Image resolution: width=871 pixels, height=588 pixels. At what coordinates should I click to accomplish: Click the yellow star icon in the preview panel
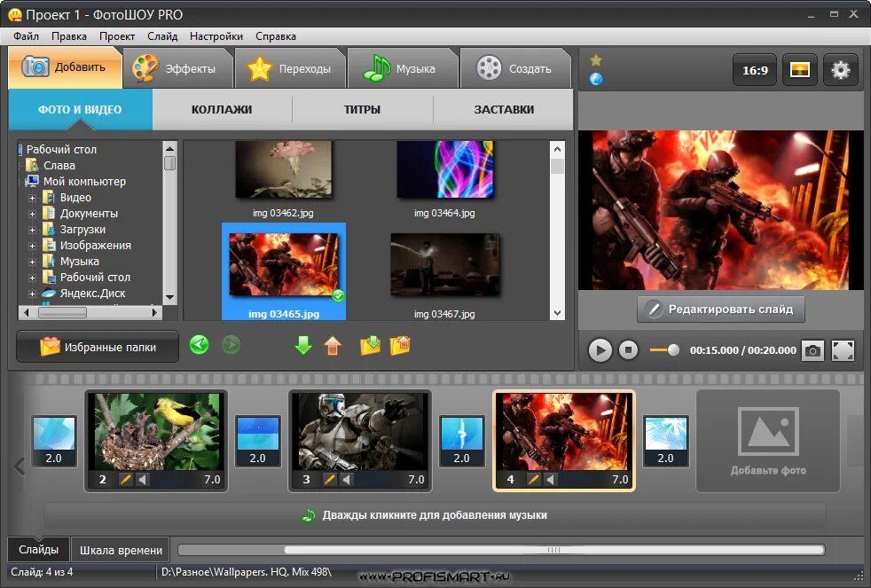point(596,60)
